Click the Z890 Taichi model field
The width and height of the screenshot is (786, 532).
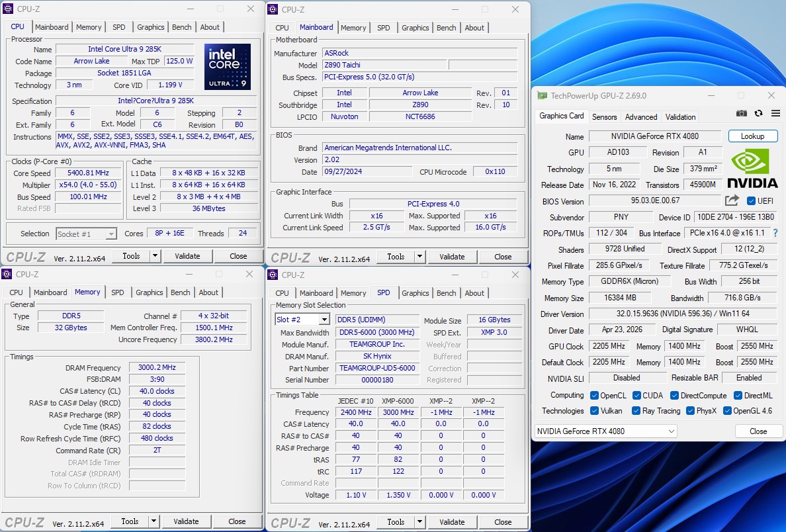click(384, 65)
